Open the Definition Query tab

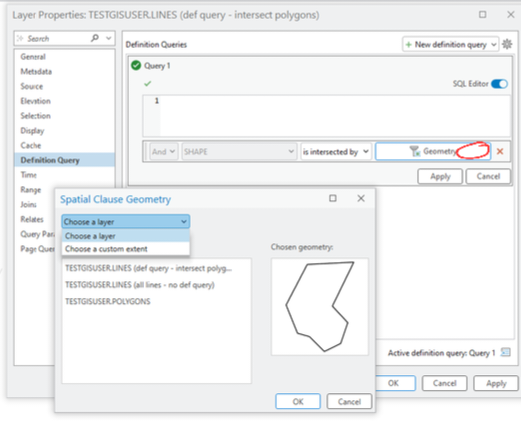(x=64, y=160)
